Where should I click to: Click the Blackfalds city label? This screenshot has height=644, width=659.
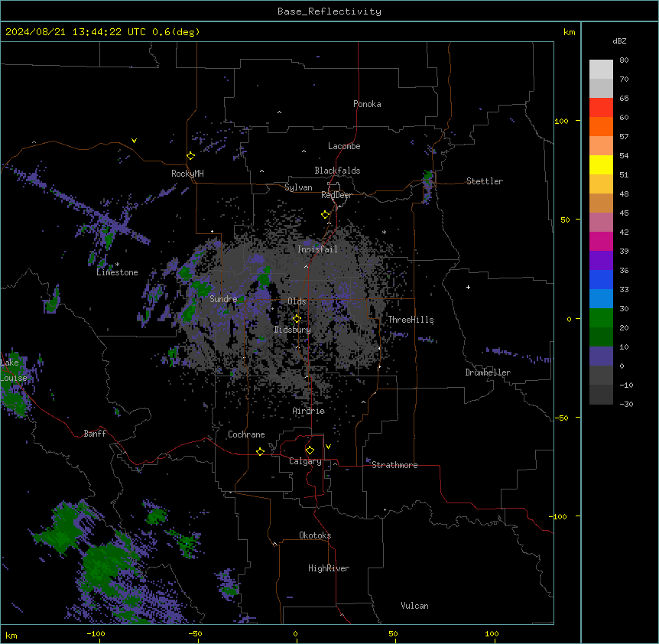pos(337,171)
